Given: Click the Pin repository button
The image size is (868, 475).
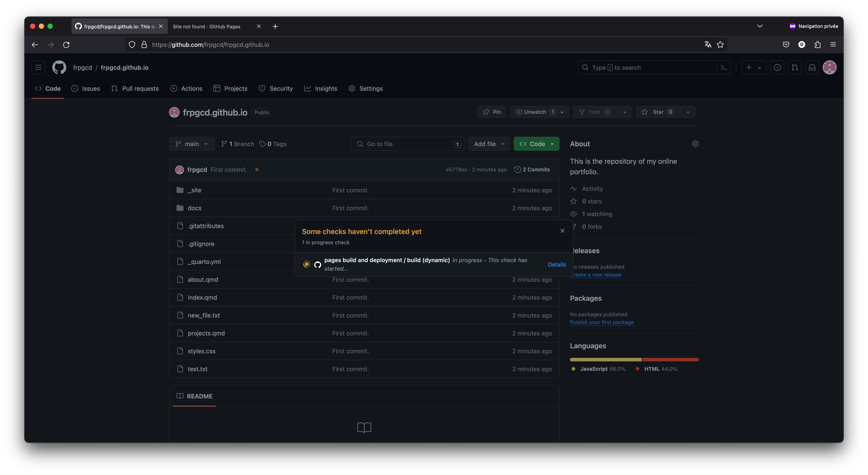Looking at the screenshot, I should point(492,112).
